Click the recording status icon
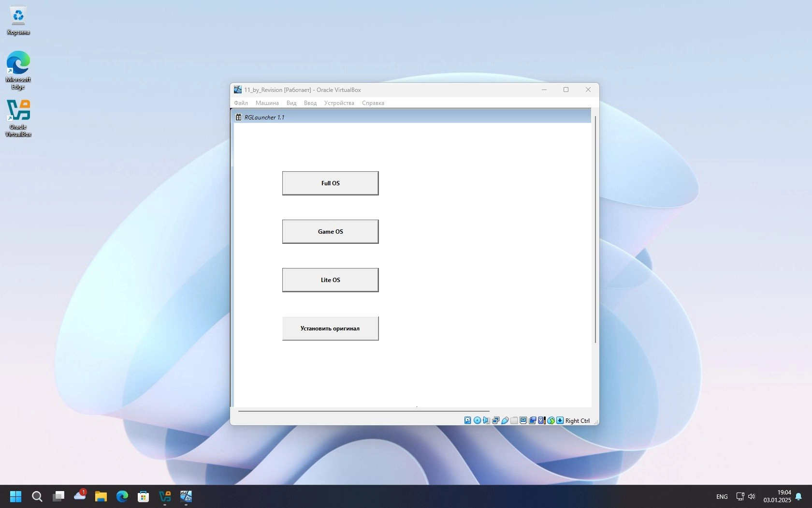 click(x=532, y=420)
